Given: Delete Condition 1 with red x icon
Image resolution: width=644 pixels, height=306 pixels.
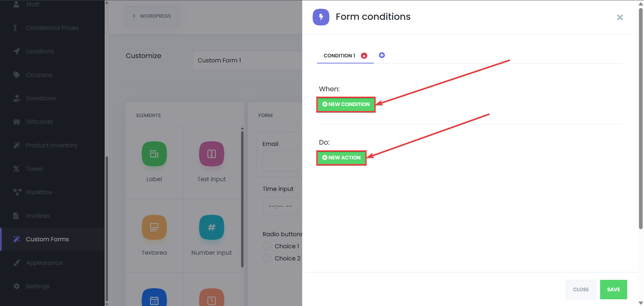Looking at the screenshot, I should [364, 56].
